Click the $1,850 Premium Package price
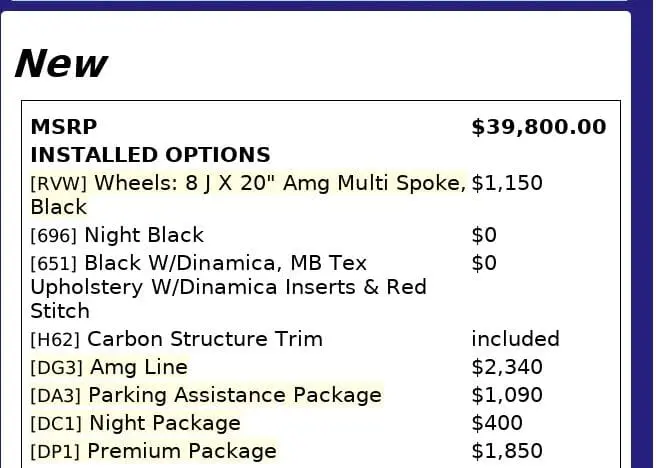 506,451
